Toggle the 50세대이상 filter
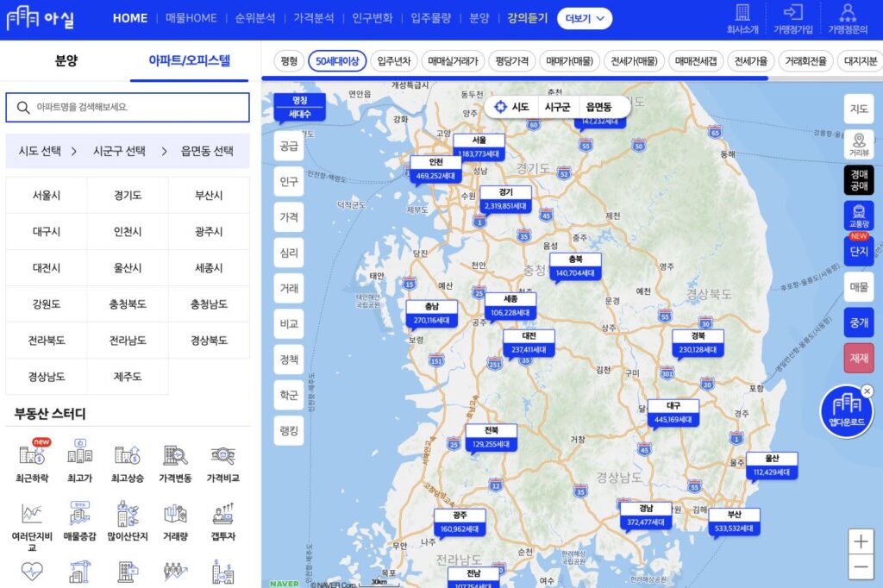This screenshot has height=588, width=883. (x=337, y=61)
